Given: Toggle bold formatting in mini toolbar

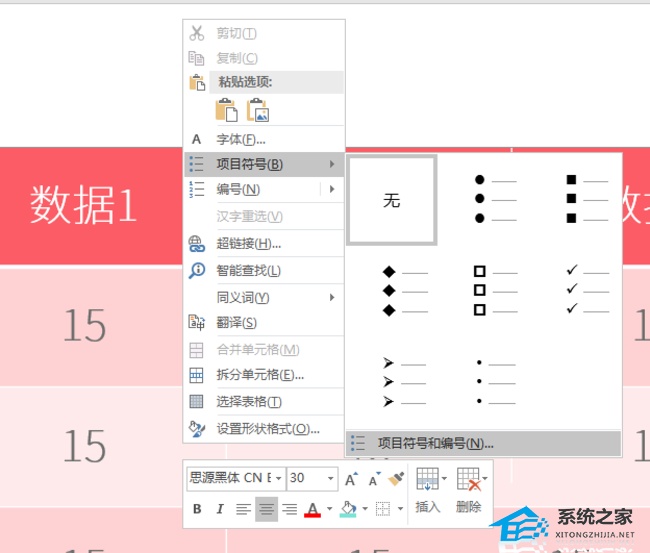Looking at the screenshot, I should pos(197,509).
